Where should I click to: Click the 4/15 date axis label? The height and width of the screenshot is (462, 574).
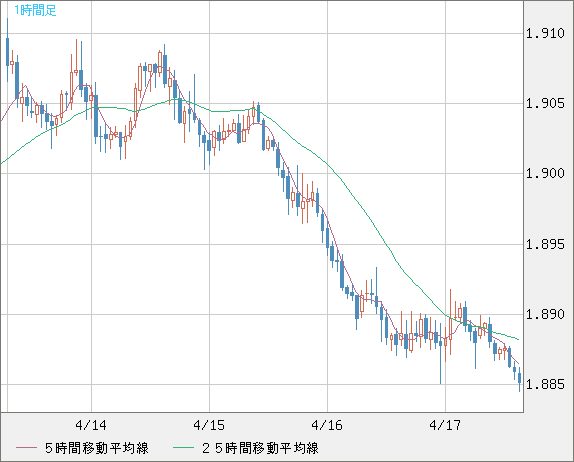(x=209, y=425)
